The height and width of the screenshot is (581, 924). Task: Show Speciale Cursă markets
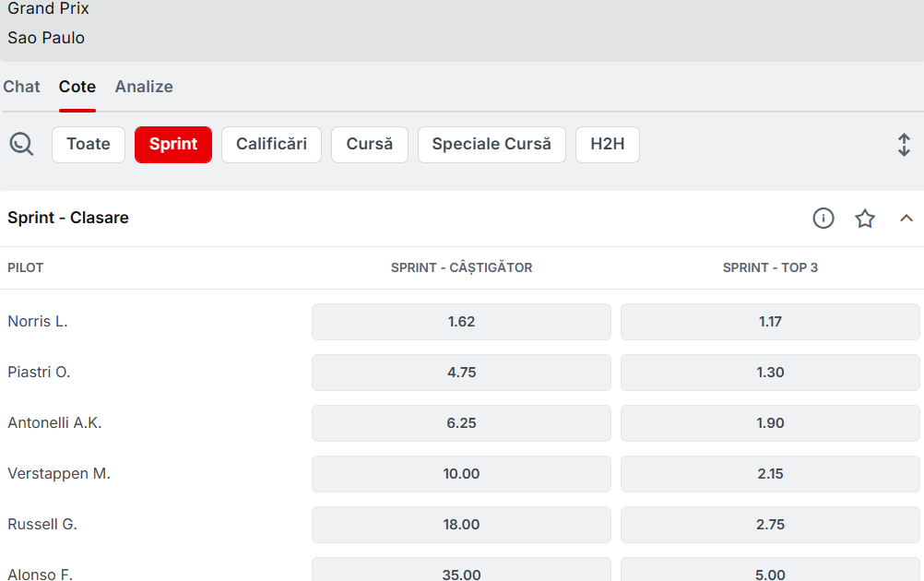492,145
